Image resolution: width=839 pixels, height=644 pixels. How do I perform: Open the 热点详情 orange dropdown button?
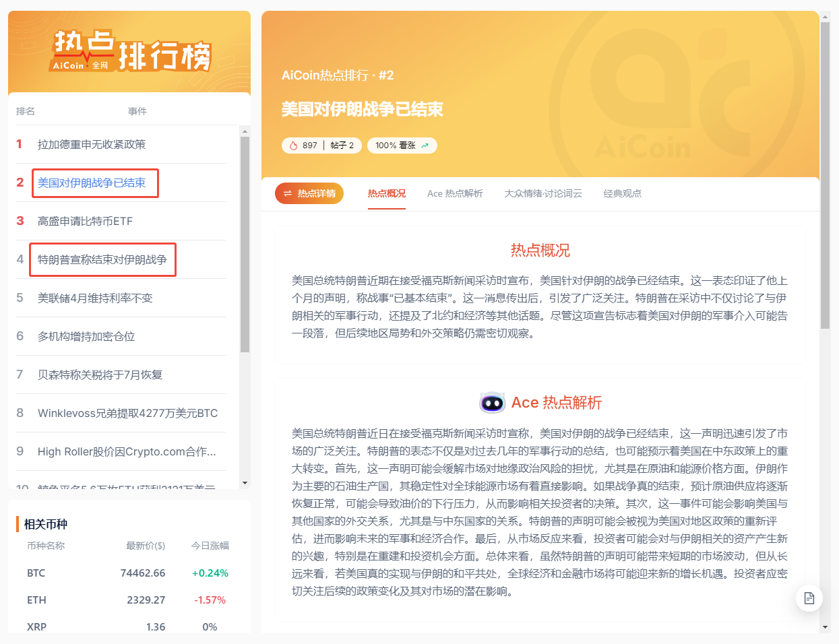pyautogui.click(x=309, y=193)
